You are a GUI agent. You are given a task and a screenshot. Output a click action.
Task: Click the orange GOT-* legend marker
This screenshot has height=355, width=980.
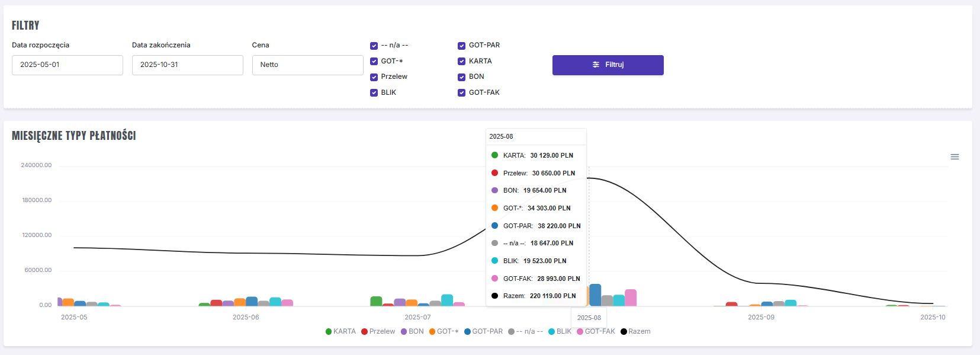pyautogui.click(x=432, y=332)
